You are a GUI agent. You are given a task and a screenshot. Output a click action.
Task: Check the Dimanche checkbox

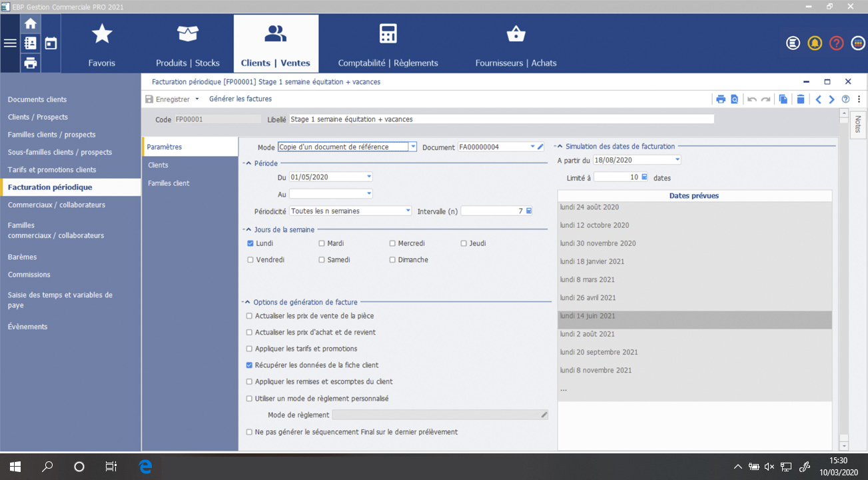(x=392, y=260)
